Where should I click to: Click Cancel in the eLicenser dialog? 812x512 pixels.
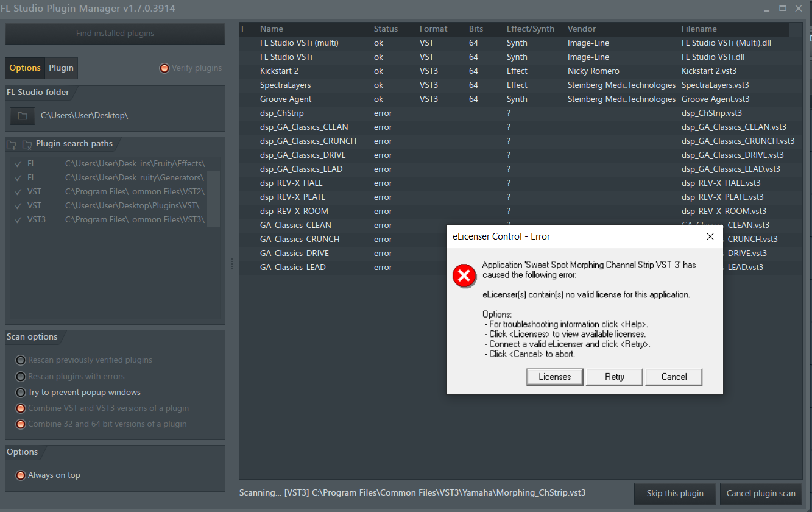674,377
